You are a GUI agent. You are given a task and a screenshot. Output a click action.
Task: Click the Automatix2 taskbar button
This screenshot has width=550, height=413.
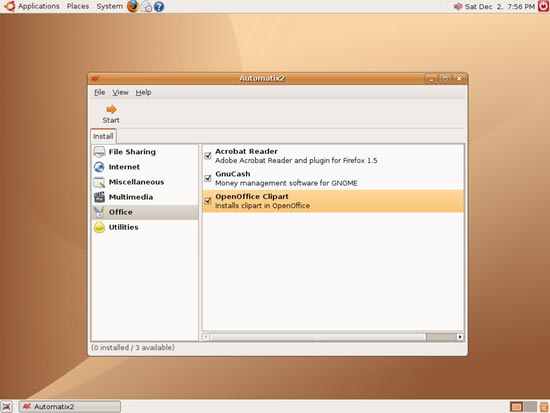coord(70,407)
